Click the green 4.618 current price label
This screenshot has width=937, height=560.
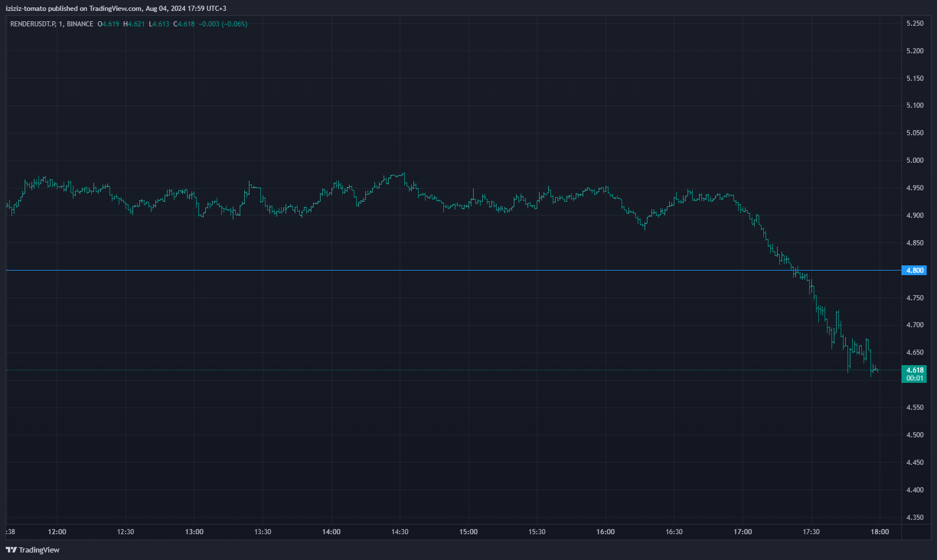pos(914,370)
